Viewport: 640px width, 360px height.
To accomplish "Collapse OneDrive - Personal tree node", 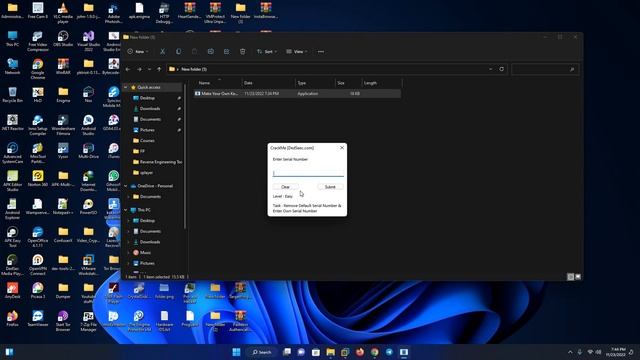I will click(126, 186).
